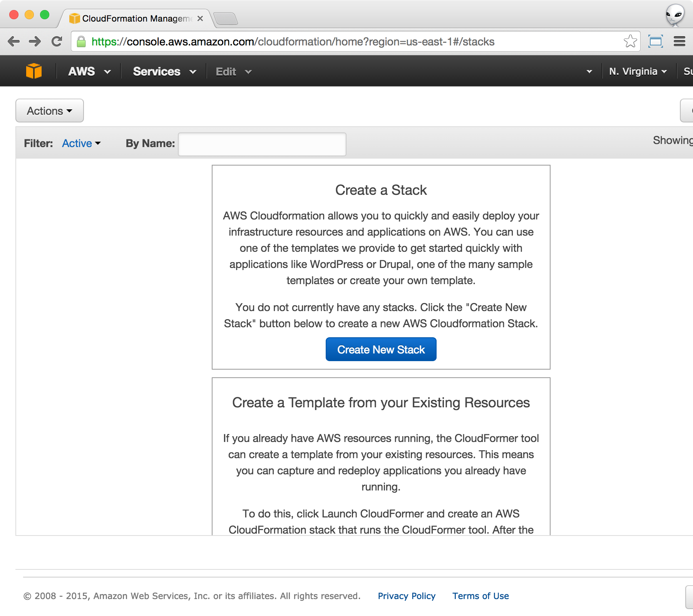Open the Privacy Policy link
Viewport: 693px width, 616px height.
click(x=406, y=596)
